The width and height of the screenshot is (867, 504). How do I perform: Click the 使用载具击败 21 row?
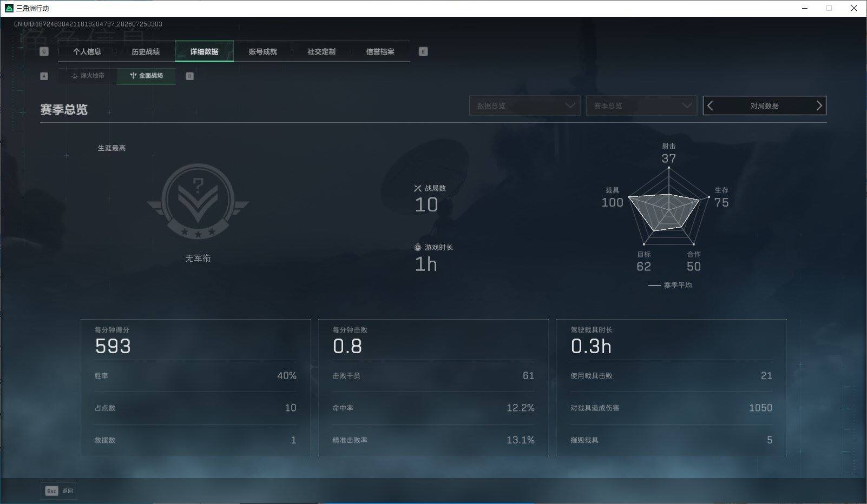point(672,376)
